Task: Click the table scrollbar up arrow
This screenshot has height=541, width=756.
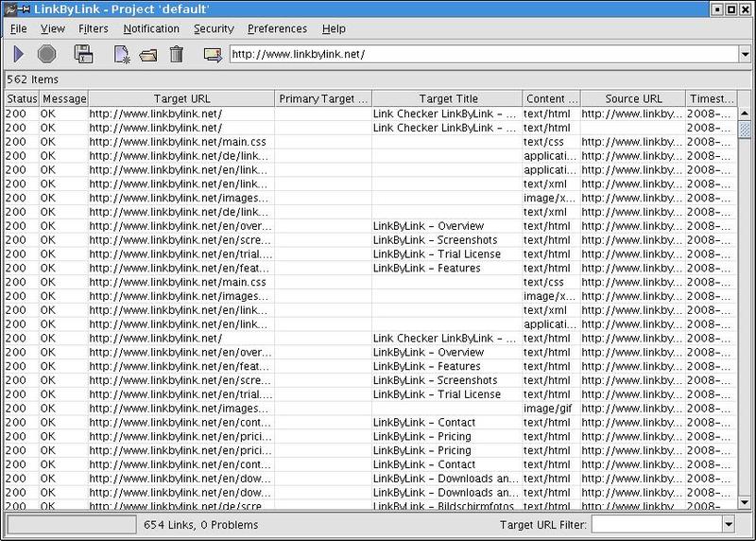Action: pyautogui.click(x=745, y=113)
